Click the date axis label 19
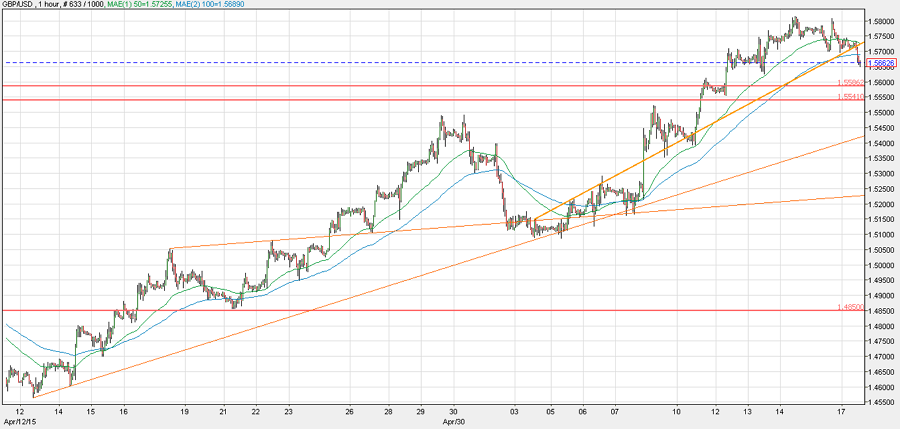 [x=184, y=412]
